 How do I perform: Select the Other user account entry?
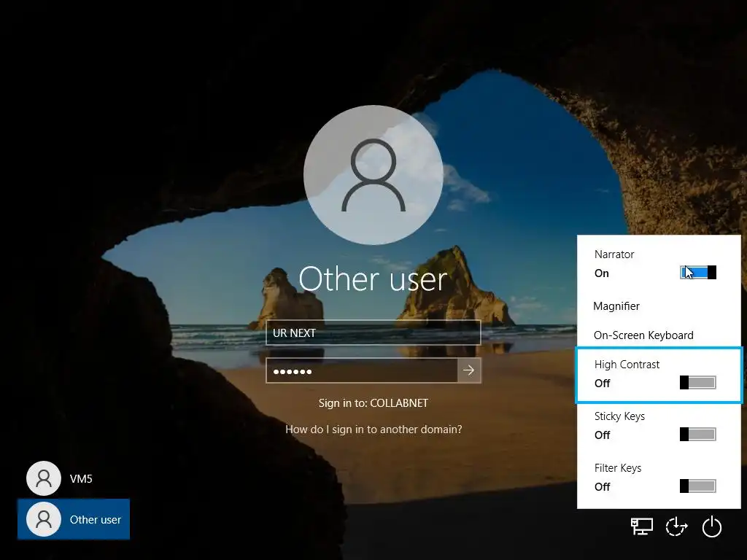coord(74,519)
